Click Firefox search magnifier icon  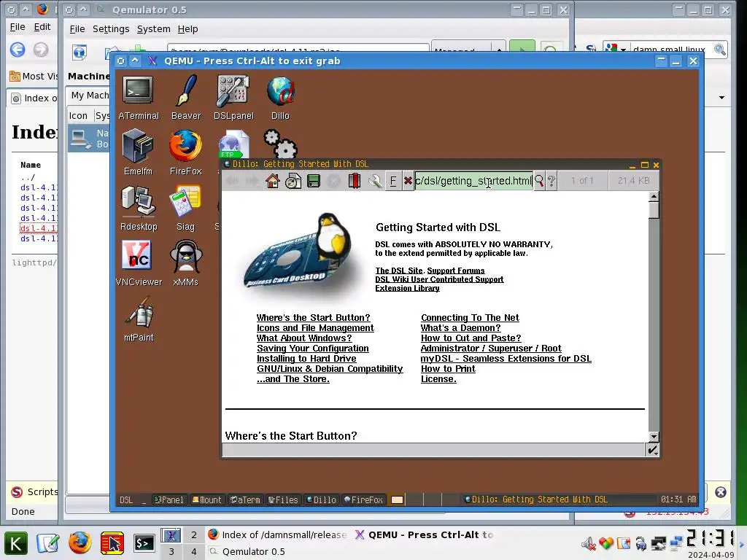coord(720,49)
